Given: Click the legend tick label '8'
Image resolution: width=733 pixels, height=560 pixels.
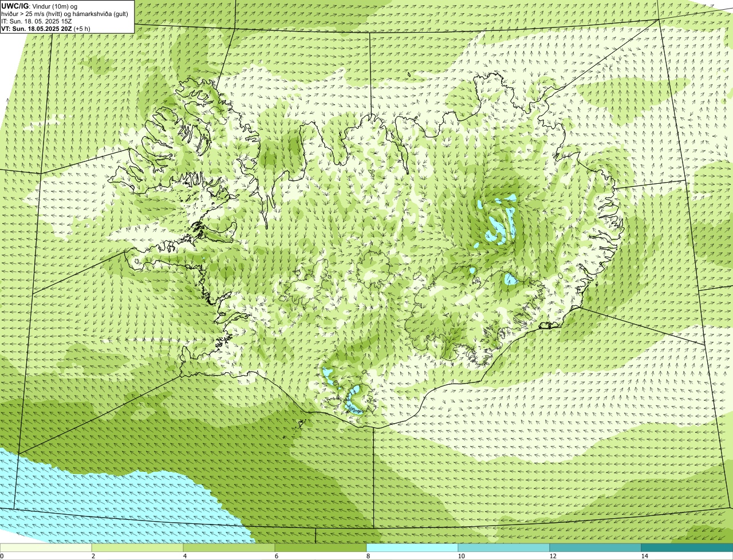Looking at the screenshot, I should [368, 556].
